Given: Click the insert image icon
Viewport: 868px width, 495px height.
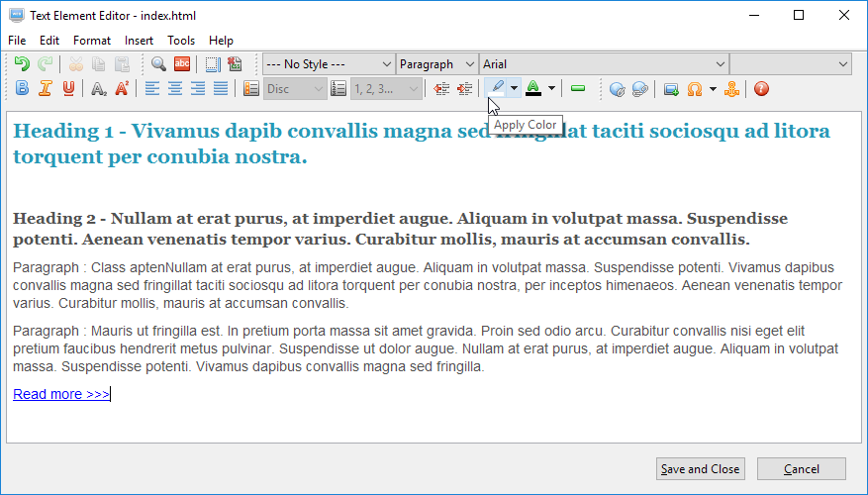Looking at the screenshot, I should point(671,88).
